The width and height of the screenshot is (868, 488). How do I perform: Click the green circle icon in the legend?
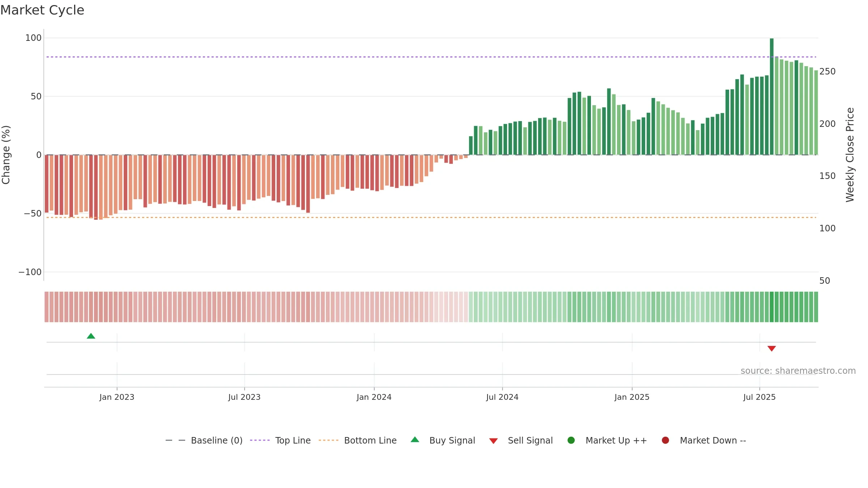571,440
